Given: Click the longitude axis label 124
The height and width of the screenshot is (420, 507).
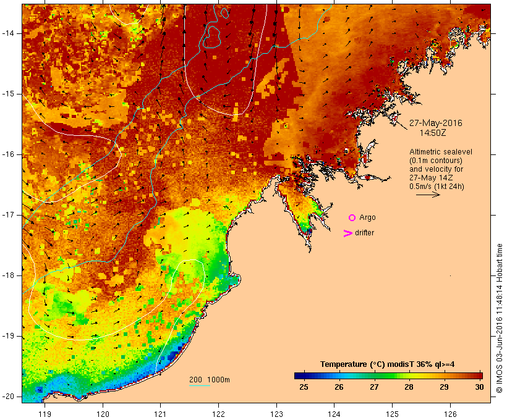Looking at the screenshot, I should coord(334,414).
